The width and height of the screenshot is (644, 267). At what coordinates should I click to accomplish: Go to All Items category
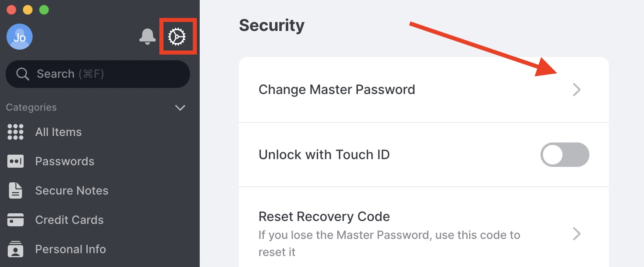point(58,132)
